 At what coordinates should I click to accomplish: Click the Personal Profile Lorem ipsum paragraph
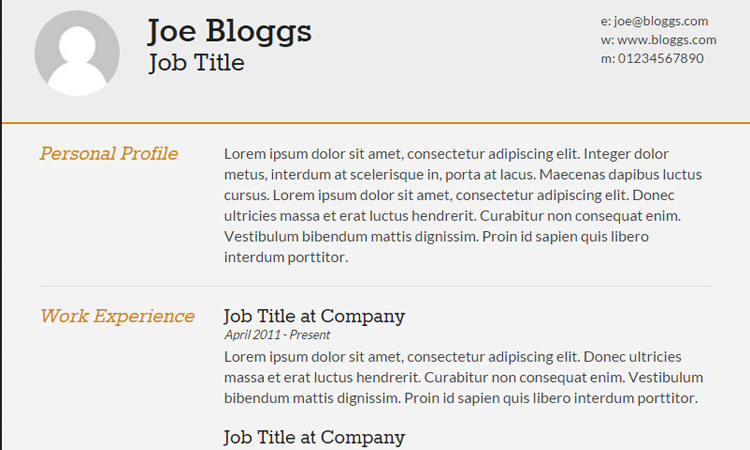(463, 206)
